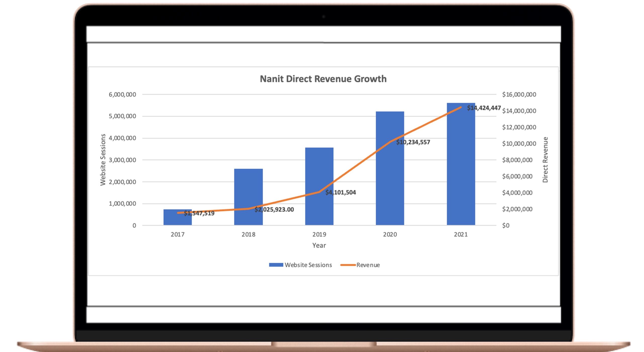Screen dimensions: 644x352
Task: Click the 2,000,000 sessions axis value without dollar sign
Action: click(x=122, y=182)
